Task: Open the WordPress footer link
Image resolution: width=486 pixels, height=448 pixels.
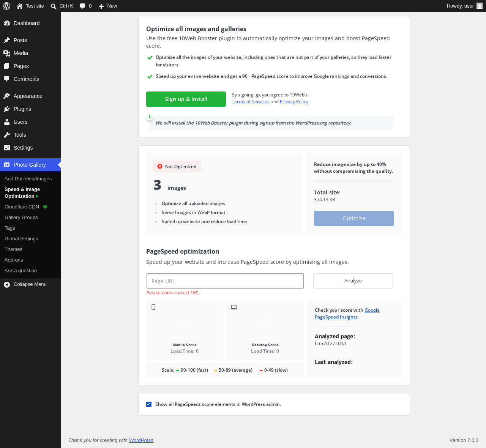Action: pyautogui.click(x=141, y=440)
